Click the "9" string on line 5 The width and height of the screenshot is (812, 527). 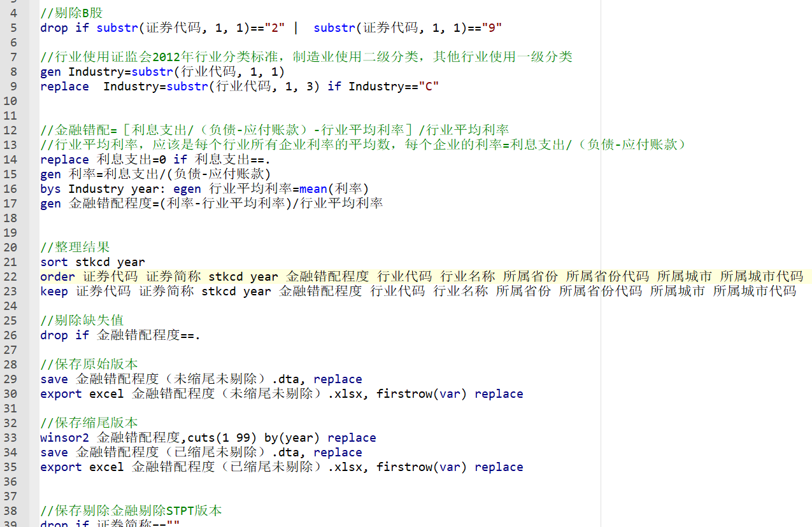click(x=492, y=27)
